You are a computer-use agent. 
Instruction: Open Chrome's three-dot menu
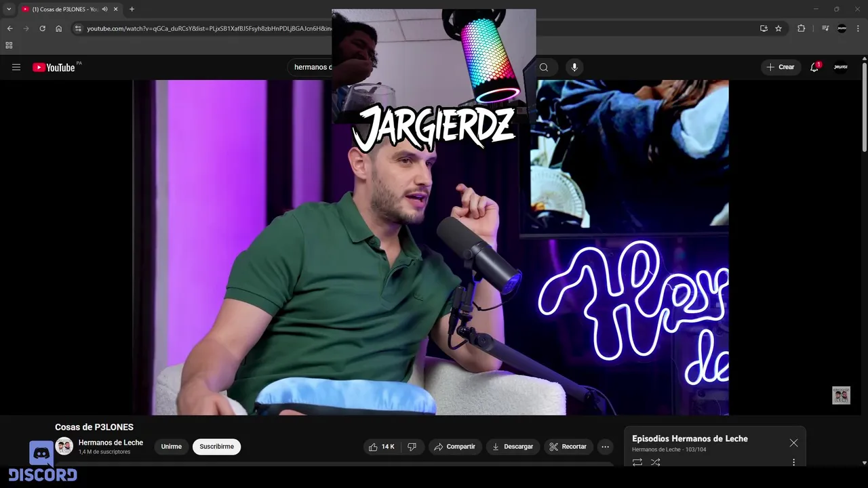[x=859, y=28]
